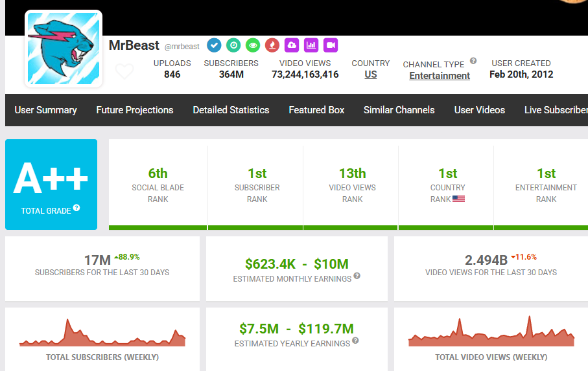The width and height of the screenshot is (588, 371).
Task: Click the 73,244,163,416 video views value
Action: (x=305, y=74)
